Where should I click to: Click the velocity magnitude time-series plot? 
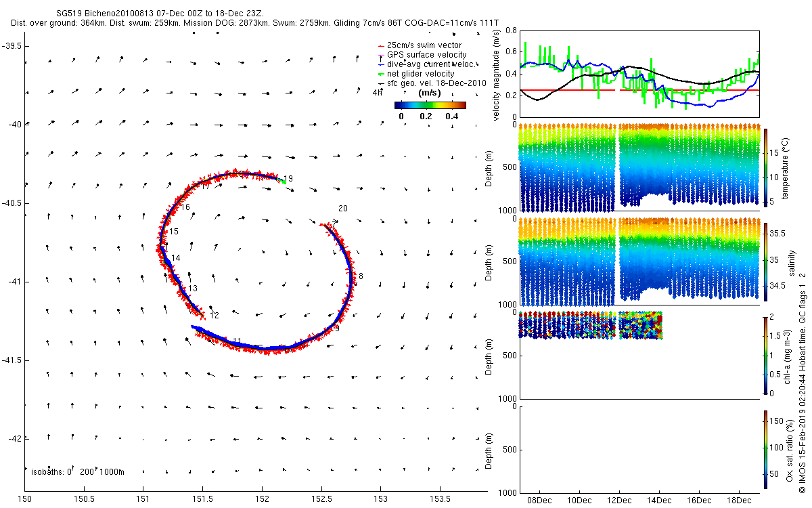639,73
